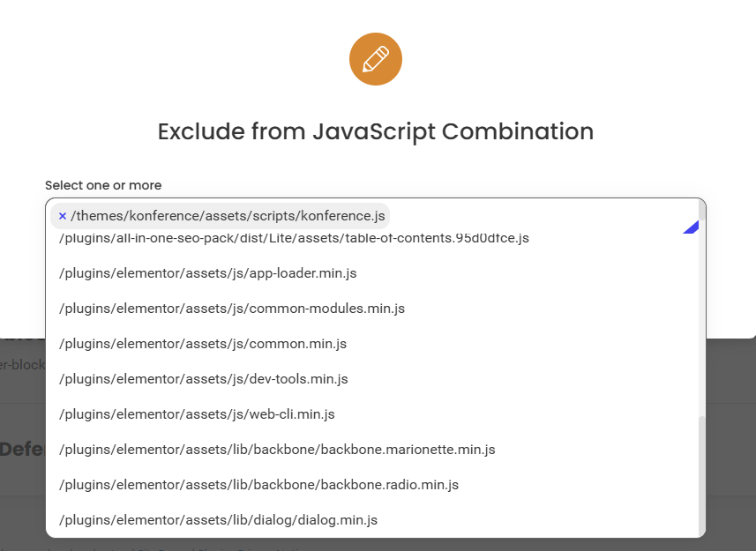Select the table-of-contents.95d0dfce.js option

[x=294, y=239]
